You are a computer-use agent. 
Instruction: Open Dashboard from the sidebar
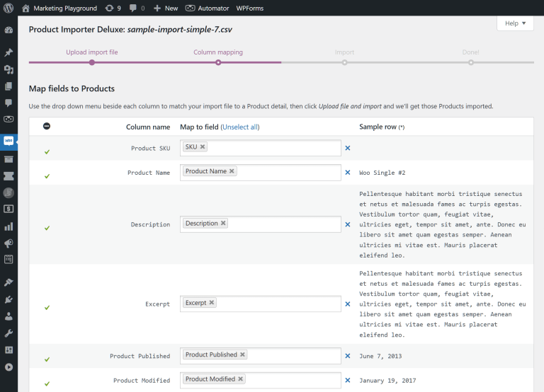click(8, 30)
